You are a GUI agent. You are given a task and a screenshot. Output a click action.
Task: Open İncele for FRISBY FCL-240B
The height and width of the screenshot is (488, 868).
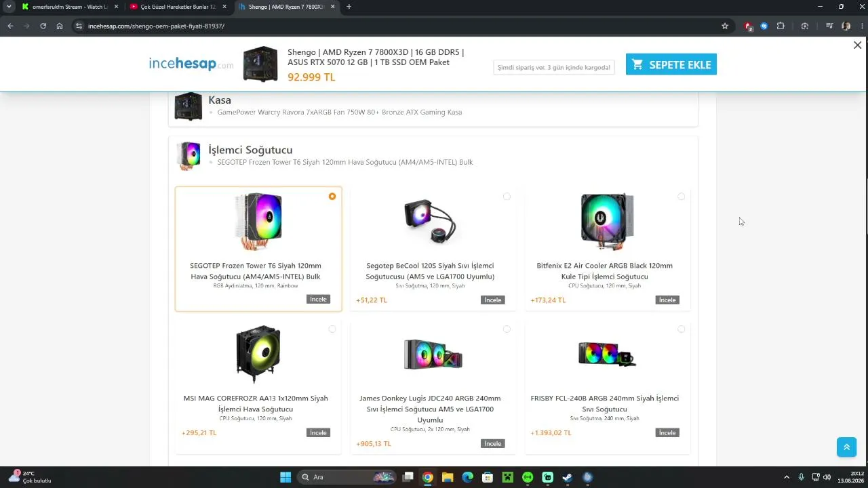click(667, 432)
